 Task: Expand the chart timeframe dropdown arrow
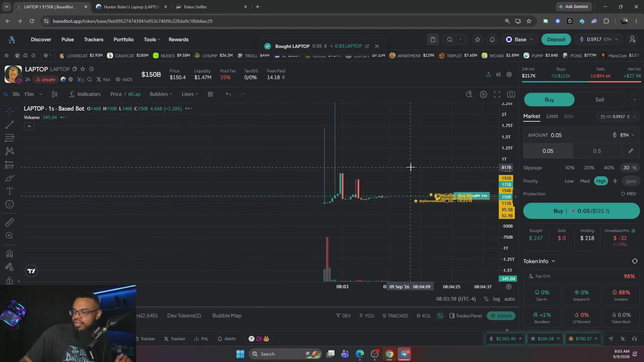41,94
